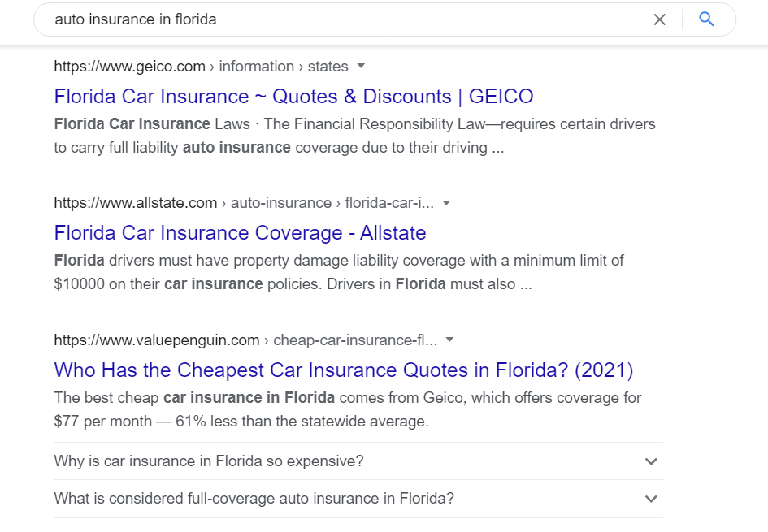Click the Allstate snippet about property damage liability

coord(339,272)
